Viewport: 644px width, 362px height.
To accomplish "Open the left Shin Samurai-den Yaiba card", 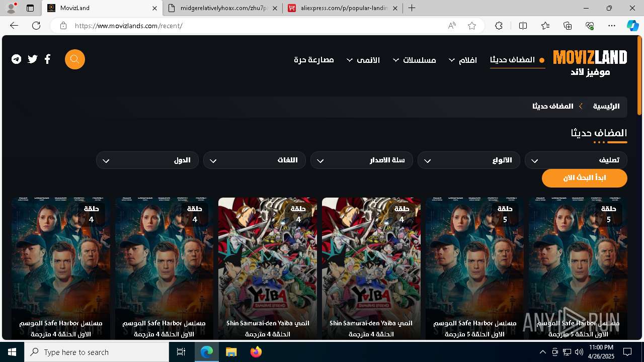I will pyautogui.click(x=268, y=268).
